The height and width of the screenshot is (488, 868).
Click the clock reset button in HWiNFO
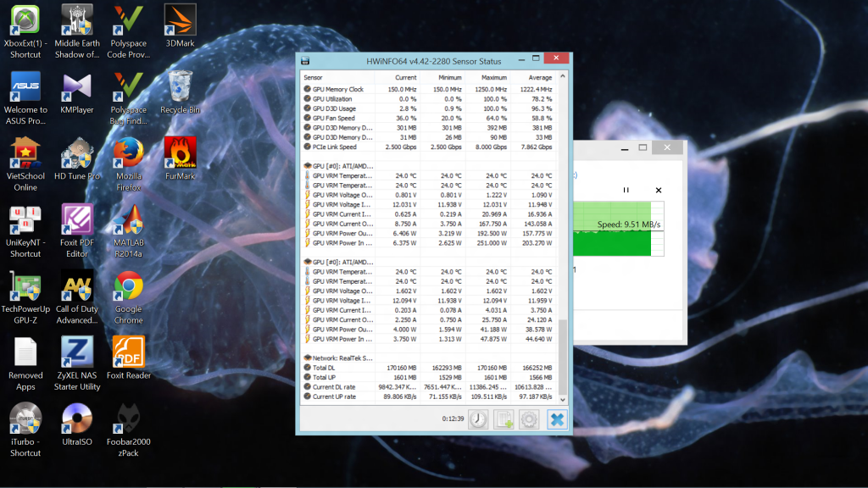click(x=479, y=419)
